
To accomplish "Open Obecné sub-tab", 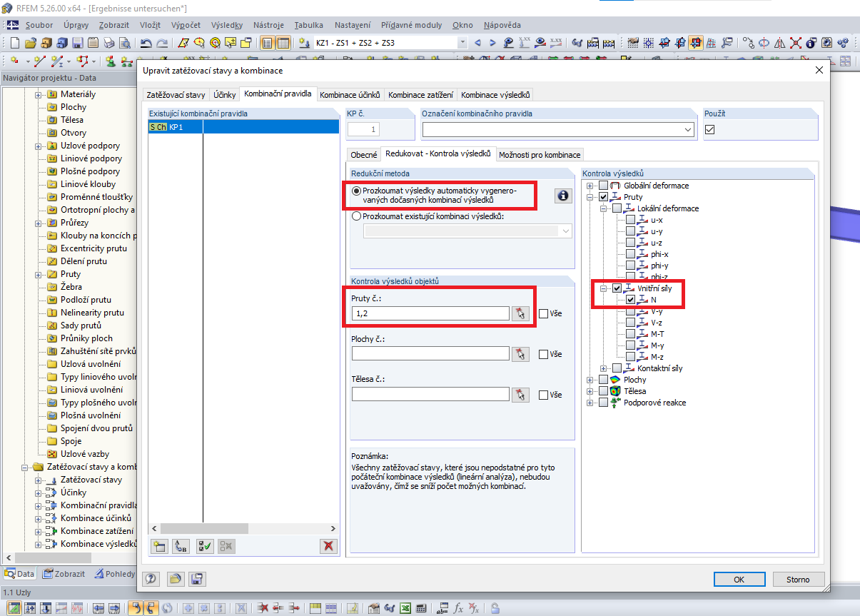I will [364, 154].
